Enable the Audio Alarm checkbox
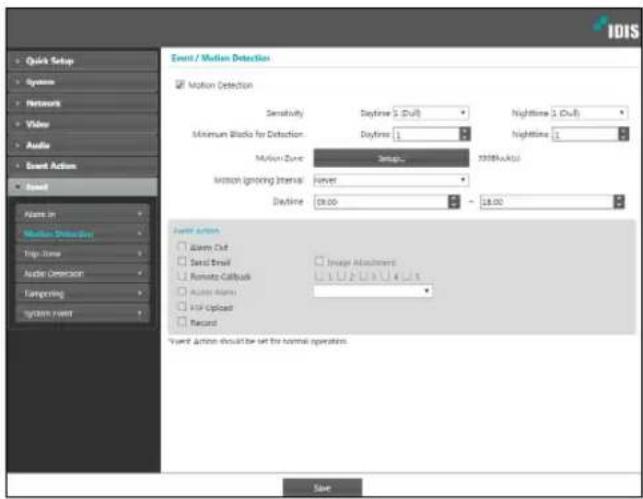643x499 pixels. [182, 291]
